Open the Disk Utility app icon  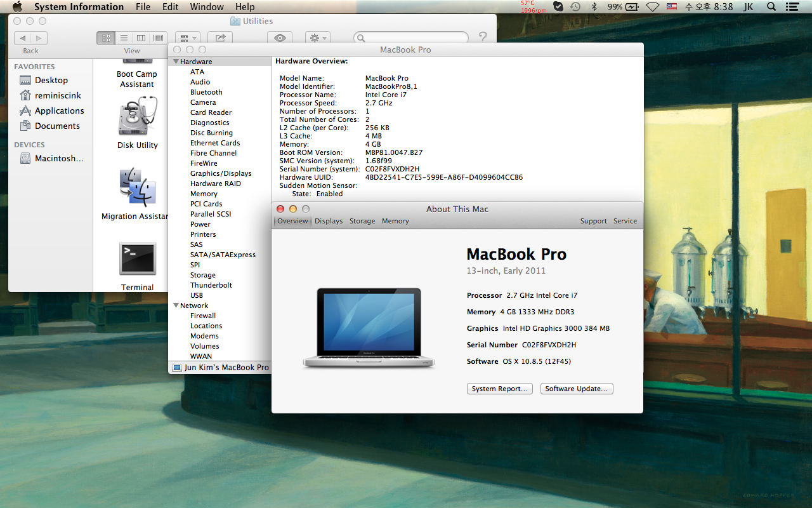(137, 117)
